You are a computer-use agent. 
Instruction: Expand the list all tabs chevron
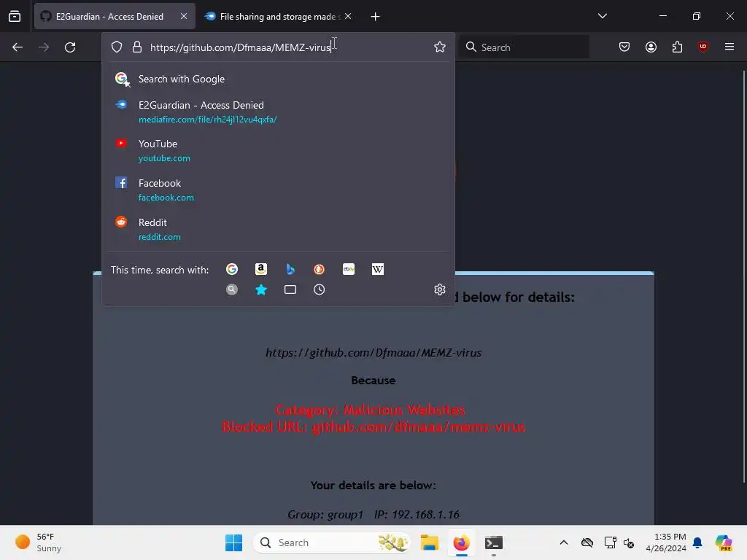(602, 16)
